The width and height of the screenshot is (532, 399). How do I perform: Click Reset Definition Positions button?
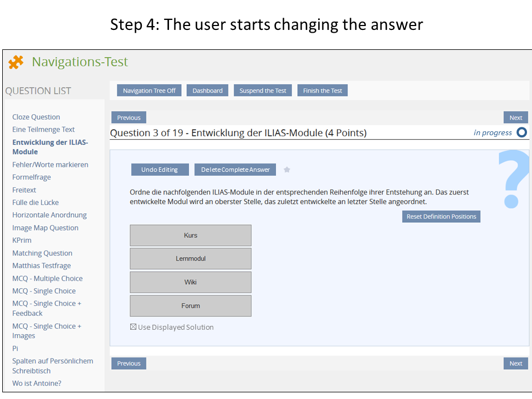441,216
